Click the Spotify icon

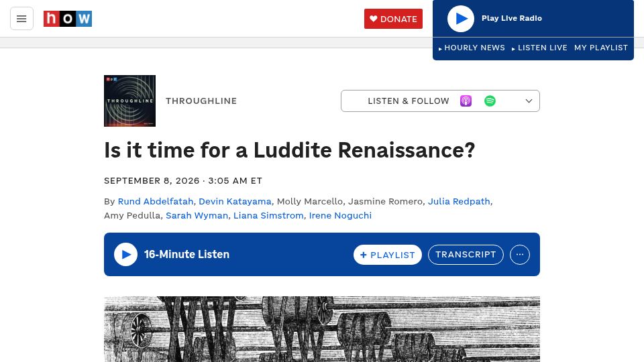[490, 101]
